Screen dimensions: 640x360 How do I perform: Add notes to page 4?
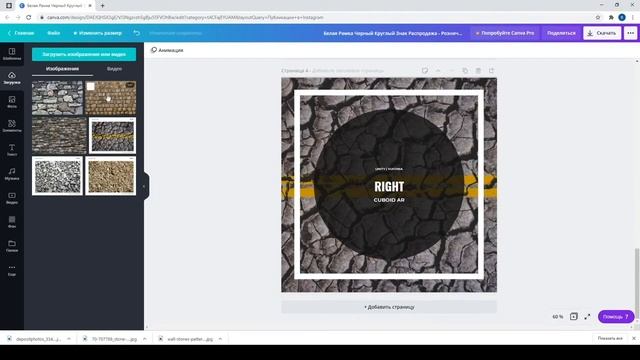[x=425, y=71]
